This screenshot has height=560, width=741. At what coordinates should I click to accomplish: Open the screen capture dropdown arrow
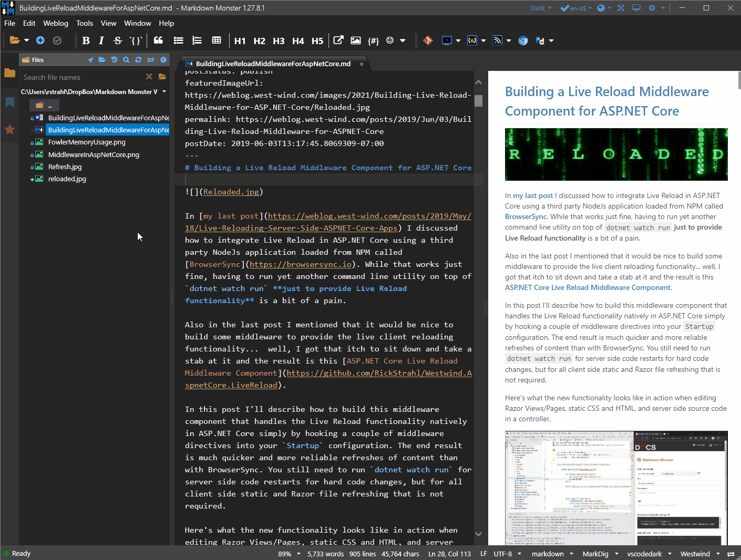click(458, 40)
